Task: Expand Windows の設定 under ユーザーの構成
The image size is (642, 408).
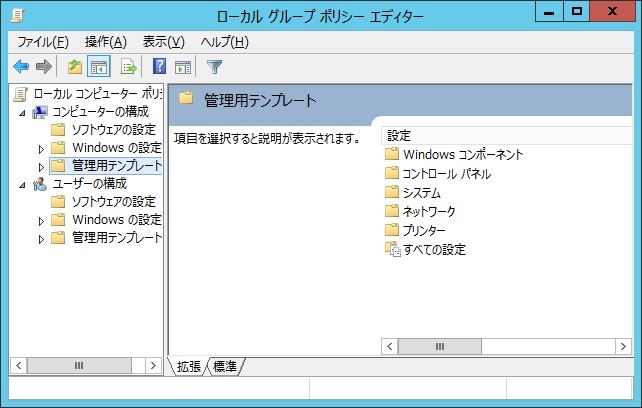Action: tap(41, 221)
